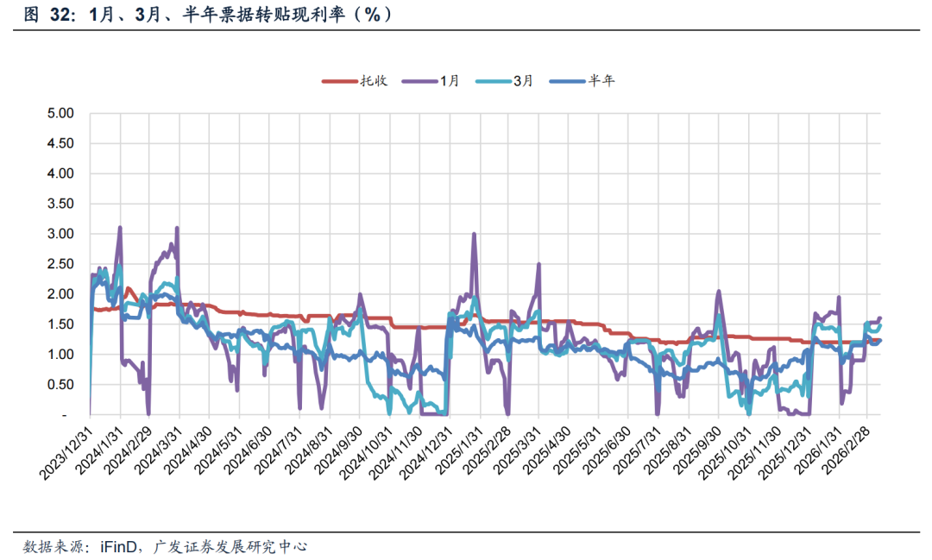Click the x-axis date 2024/3/31
The width and height of the screenshot is (932, 560).
point(158,451)
